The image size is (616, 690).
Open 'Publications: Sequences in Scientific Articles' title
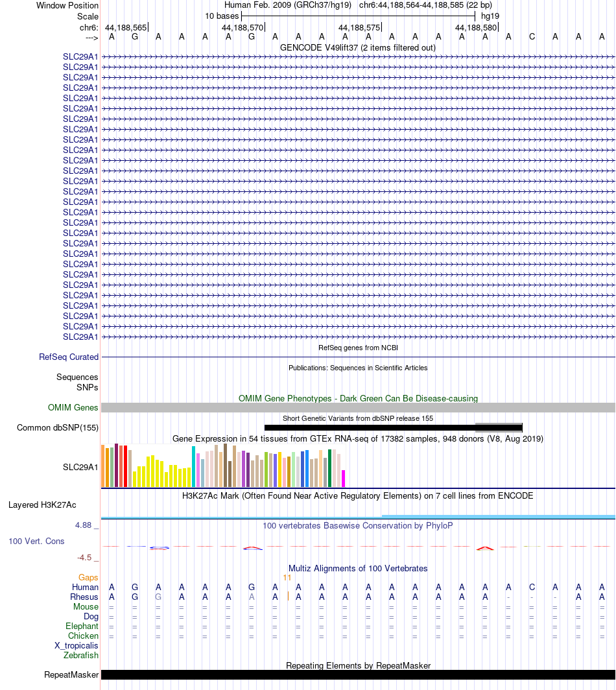(358, 368)
